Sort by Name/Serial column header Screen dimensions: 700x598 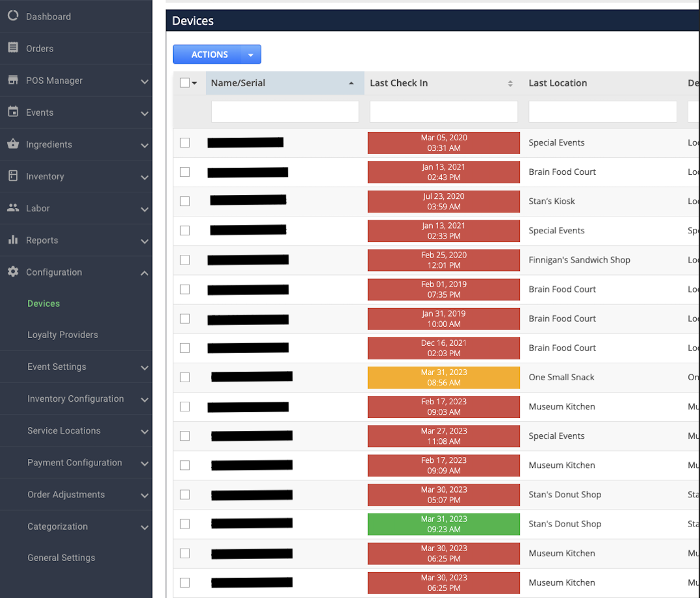[285, 83]
